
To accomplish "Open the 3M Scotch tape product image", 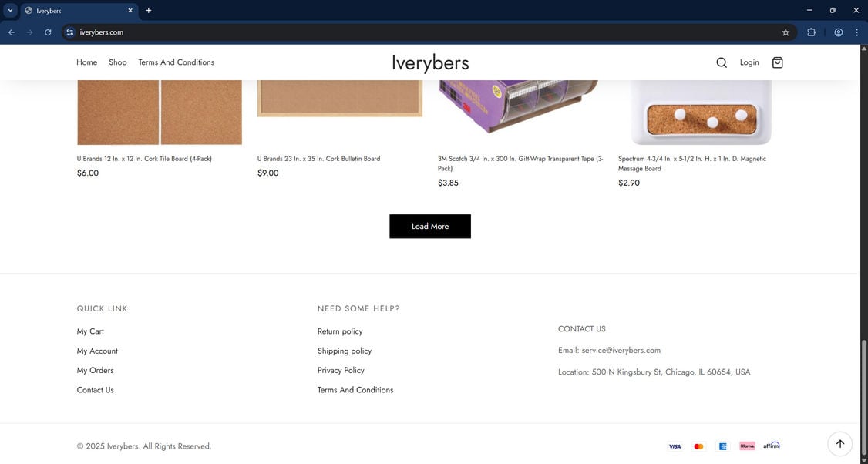I will (520, 106).
